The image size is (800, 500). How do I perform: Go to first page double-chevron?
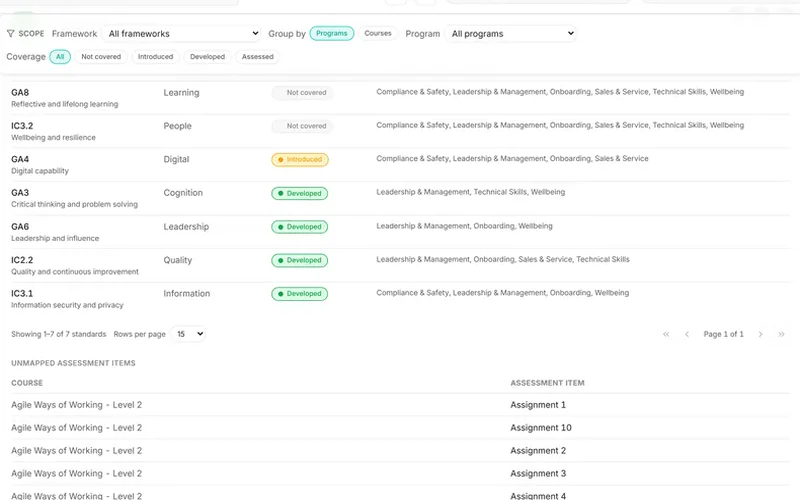(x=666, y=334)
